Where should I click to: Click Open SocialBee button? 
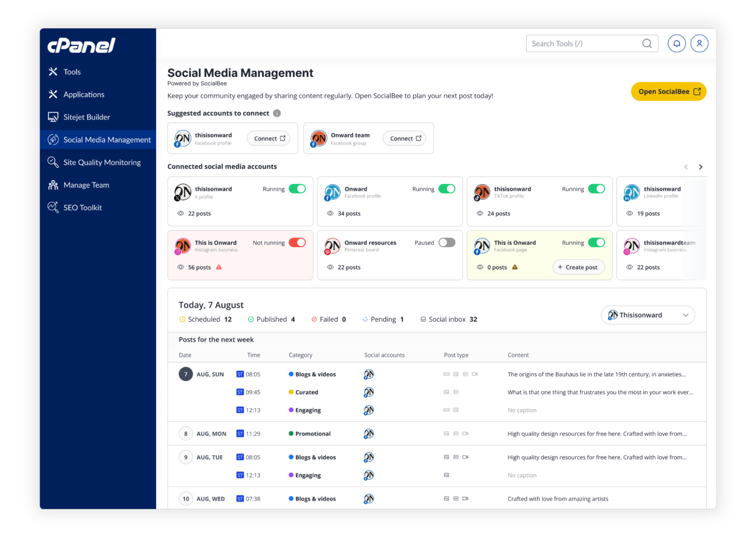point(669,92)
